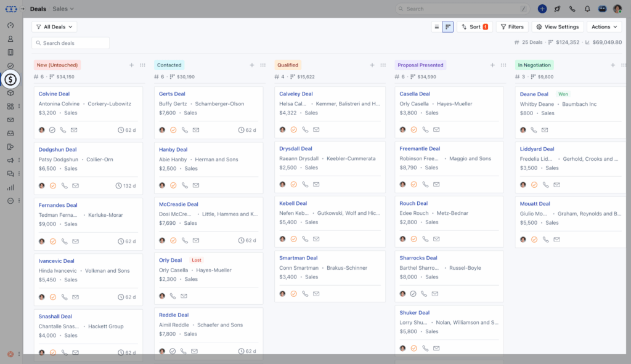This screenshot has height=364, width=631.
Task: Open the Deals dollar icon in sidebar
Action: point(10,79)
